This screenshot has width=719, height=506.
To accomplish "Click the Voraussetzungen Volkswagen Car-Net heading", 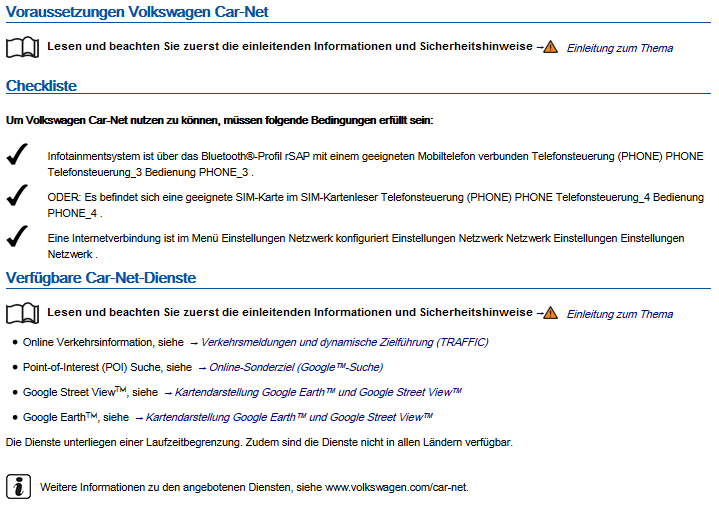I will [137, 12].
